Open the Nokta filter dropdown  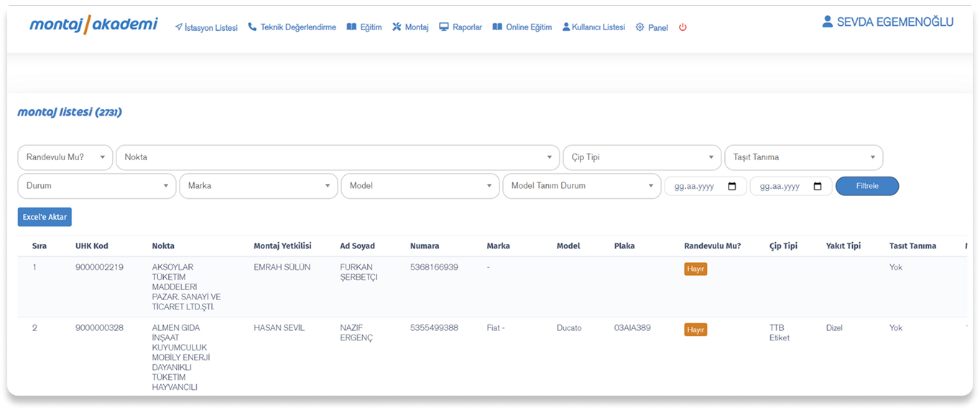[x=338, y=157]
